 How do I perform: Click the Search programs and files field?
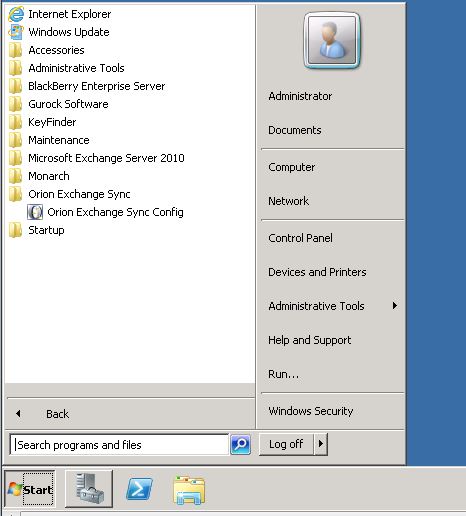click(119, 445)
